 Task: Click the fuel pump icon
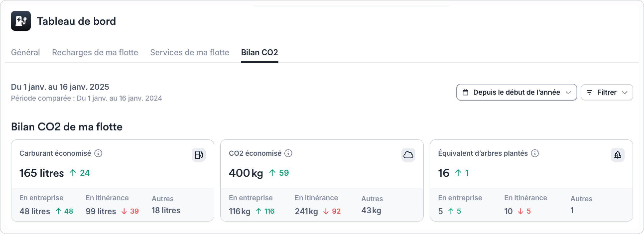199,155
